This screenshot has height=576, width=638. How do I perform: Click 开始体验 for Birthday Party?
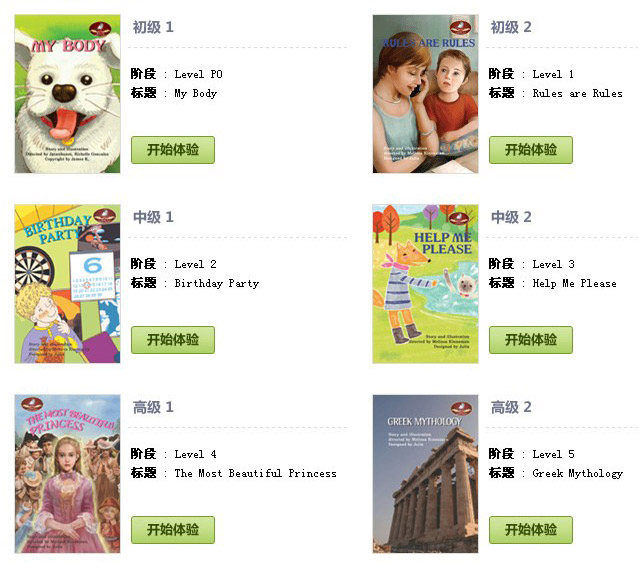[x=173, y=340]
